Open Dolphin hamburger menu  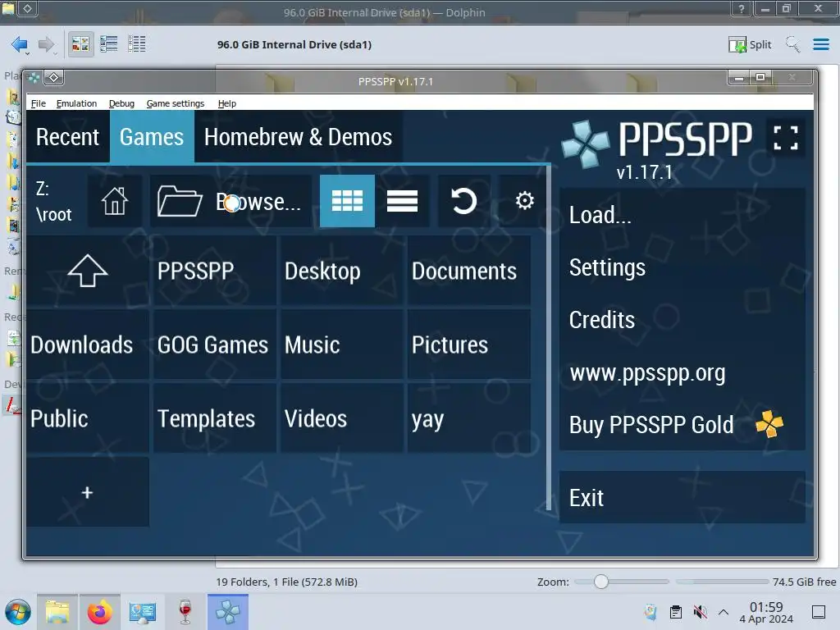point(820,44)
